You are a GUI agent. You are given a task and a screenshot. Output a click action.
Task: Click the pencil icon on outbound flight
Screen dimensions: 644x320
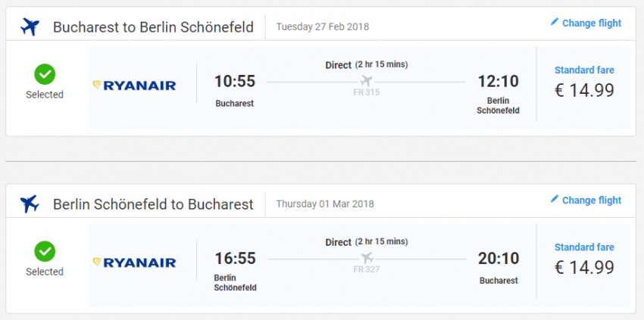point(554,23)
